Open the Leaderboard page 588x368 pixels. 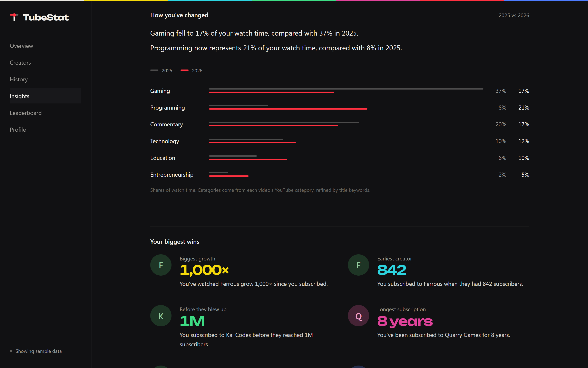[26, 113]
